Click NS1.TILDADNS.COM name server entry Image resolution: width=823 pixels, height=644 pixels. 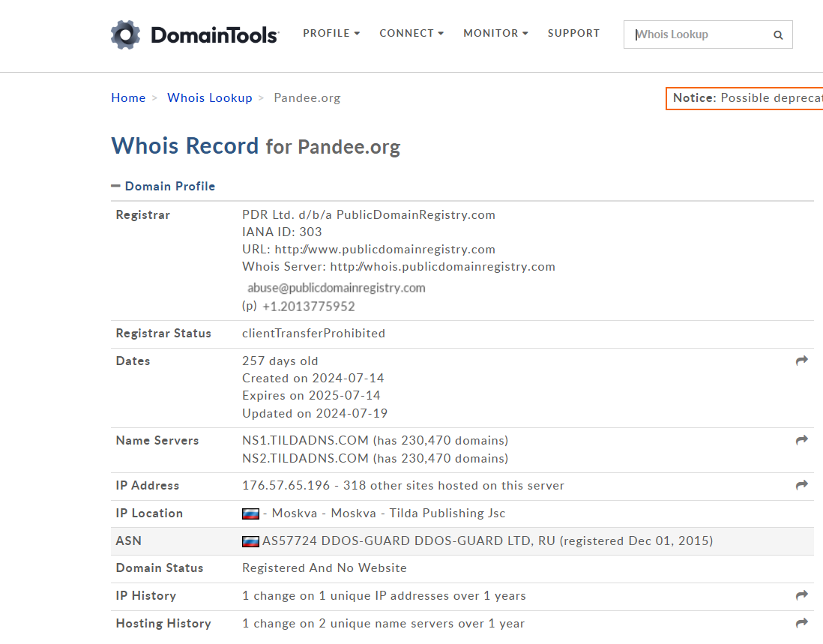tap(375, 440)
